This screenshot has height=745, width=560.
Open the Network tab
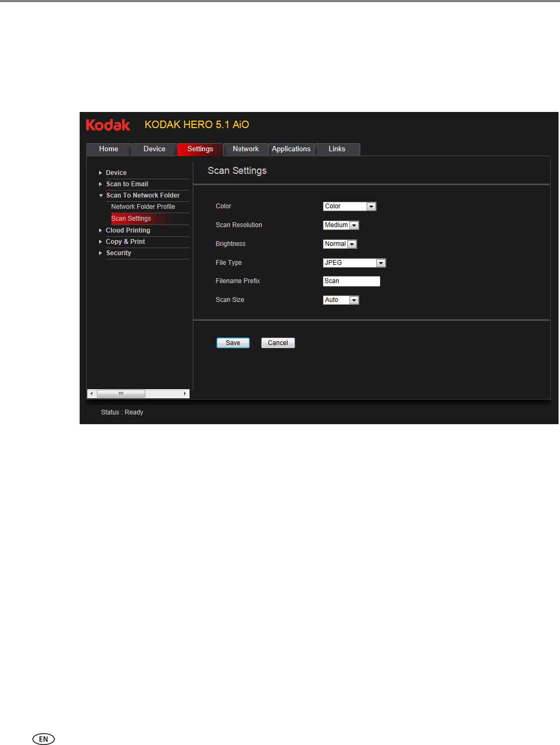coord(246,149)
